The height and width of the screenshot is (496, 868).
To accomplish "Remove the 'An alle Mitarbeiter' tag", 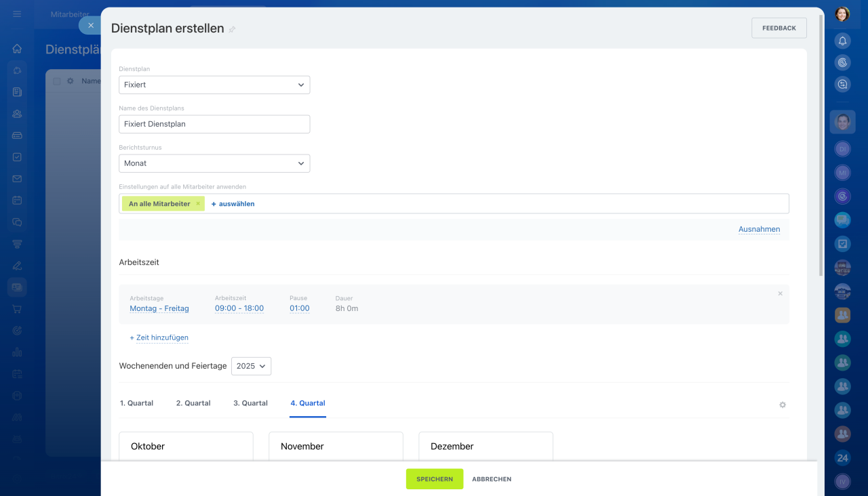I will point(198,203).
